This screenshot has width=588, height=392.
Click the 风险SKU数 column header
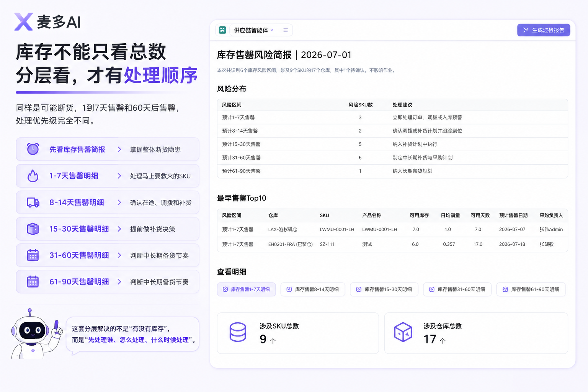point(360,105)
